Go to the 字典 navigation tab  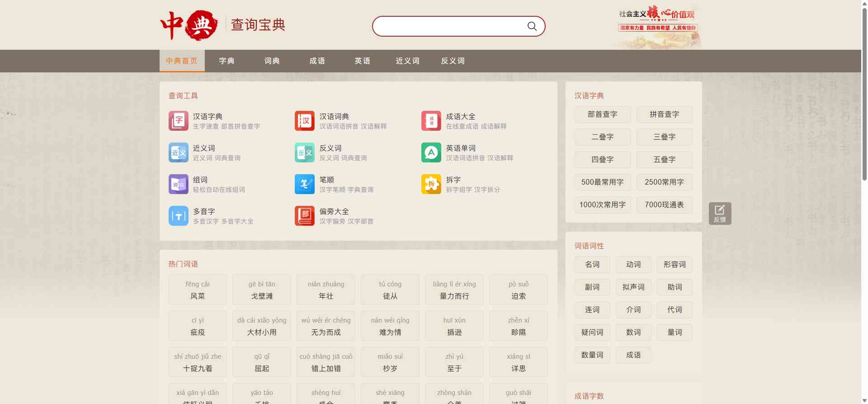pyautogui.click(x=226, y=61)
